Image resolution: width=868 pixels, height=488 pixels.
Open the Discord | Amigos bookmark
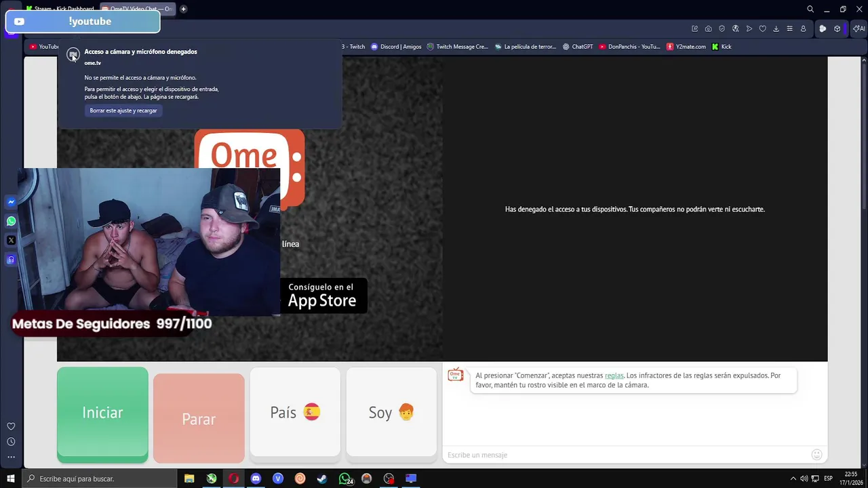[x=396, y=47]
